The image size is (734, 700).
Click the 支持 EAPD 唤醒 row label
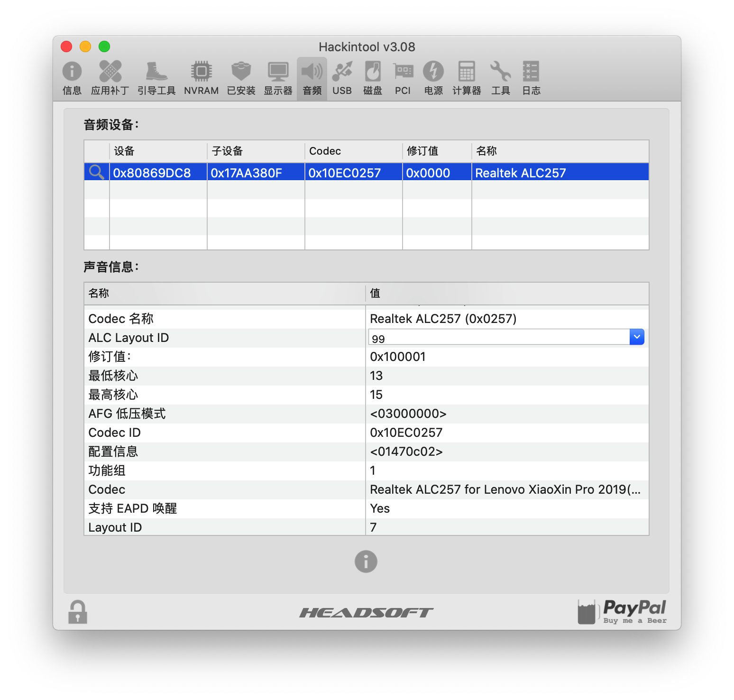[x=133, y=508]
